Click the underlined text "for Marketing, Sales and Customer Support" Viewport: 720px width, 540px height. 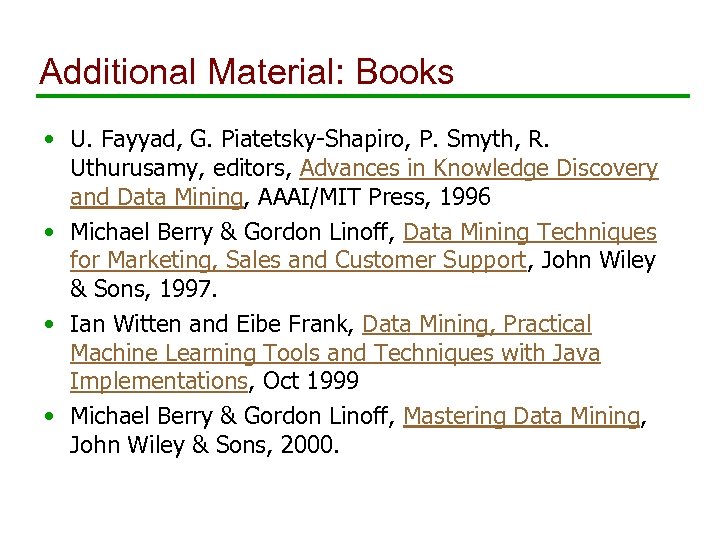pyautogui.click(x=297, y=261)
